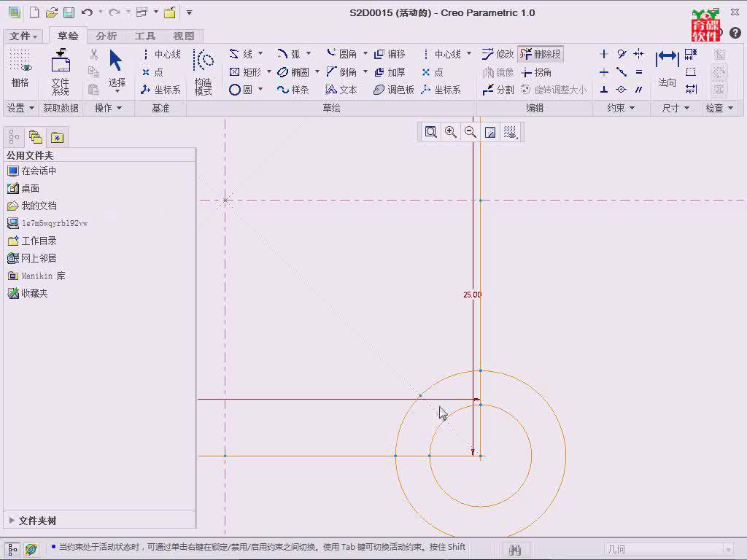
Task: Click the 法向 normal dimension tool
Action: 667,68
